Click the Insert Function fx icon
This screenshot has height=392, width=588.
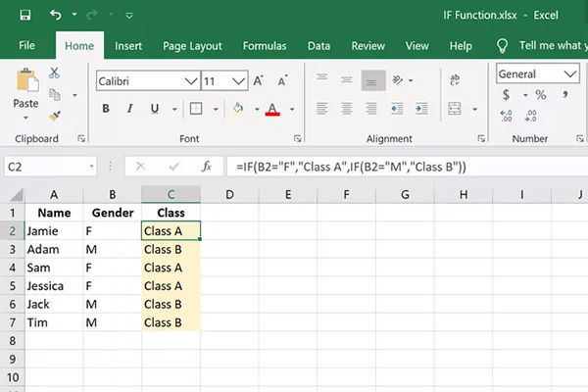click(x=207, y=167)
